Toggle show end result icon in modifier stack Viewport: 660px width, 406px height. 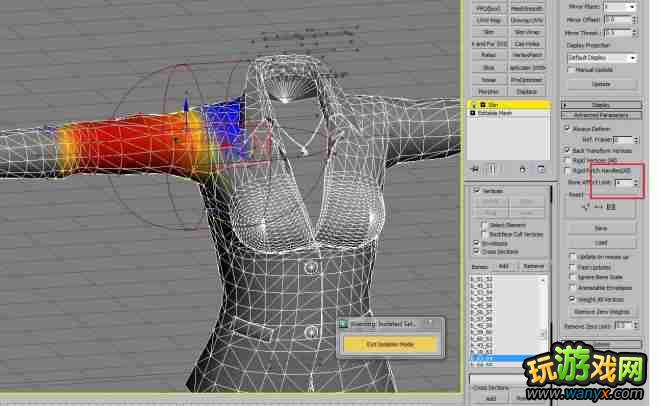[x=492, y=168]
